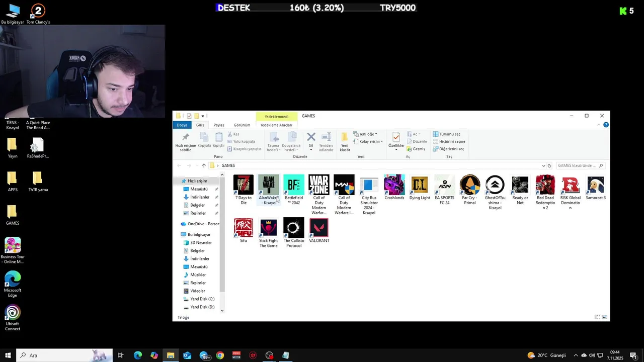Click Diğerlerini seç button

pyautogui.click(x=448, y=149)
